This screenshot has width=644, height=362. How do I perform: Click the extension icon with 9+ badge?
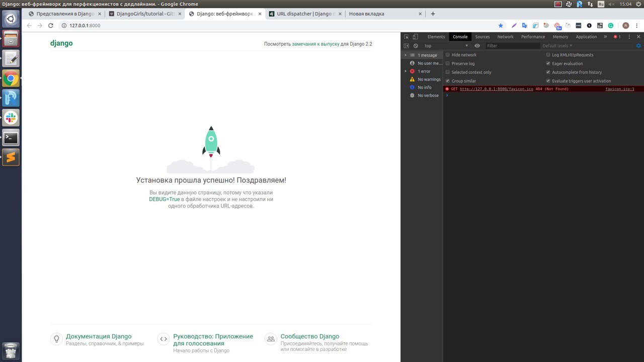click(557, 26)
